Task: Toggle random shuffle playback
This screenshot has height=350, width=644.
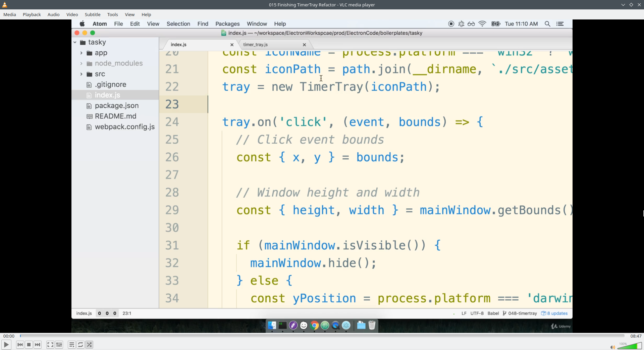Action: click(89, 345)
